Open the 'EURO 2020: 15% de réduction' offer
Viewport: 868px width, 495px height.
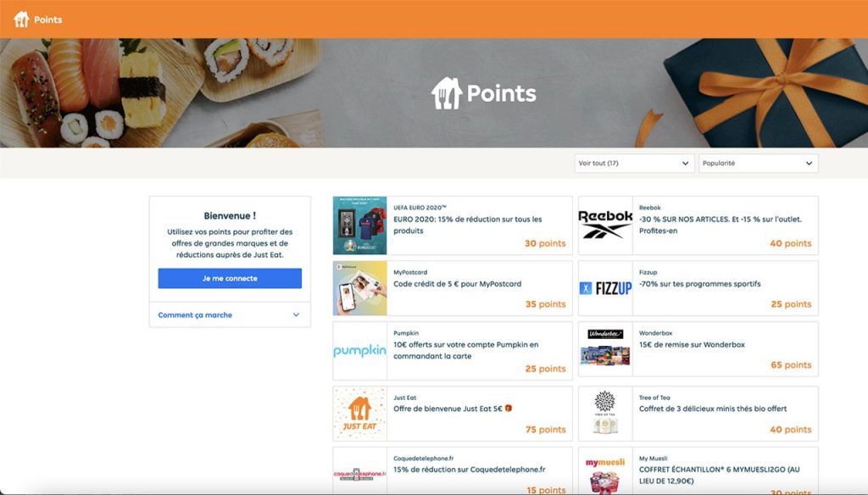468,225
